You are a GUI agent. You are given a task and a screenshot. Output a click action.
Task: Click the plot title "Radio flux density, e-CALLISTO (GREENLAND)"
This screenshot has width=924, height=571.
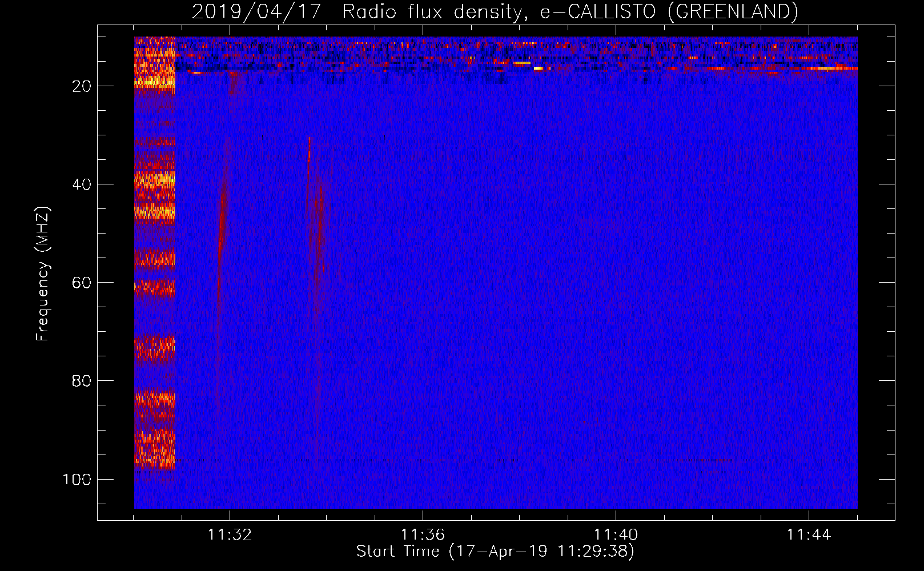click(x=570, y=11)
